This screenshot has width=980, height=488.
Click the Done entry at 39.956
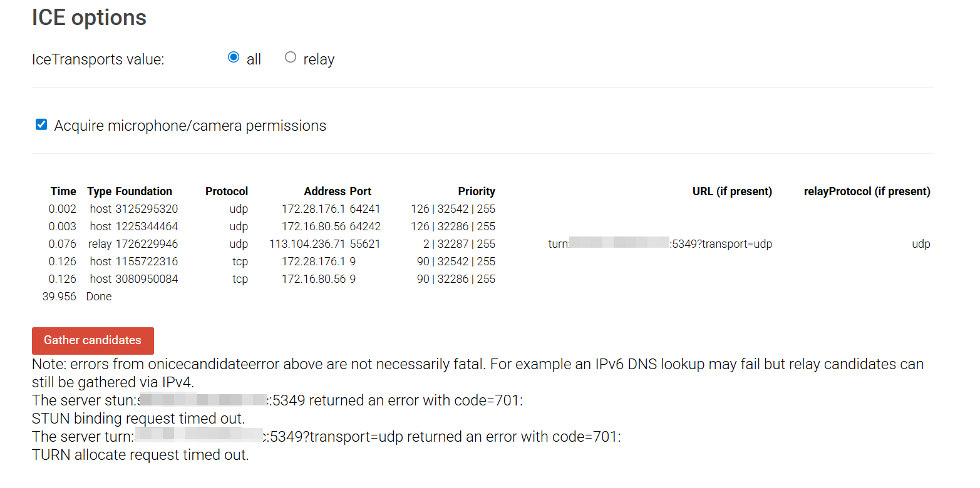pyautogui.click(x=99, y=297)
